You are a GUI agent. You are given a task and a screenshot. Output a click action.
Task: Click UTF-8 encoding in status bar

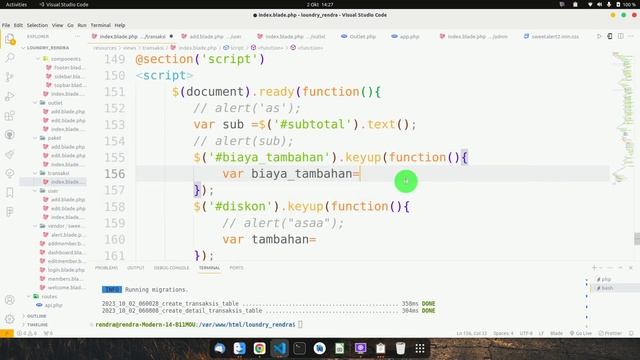526,333
